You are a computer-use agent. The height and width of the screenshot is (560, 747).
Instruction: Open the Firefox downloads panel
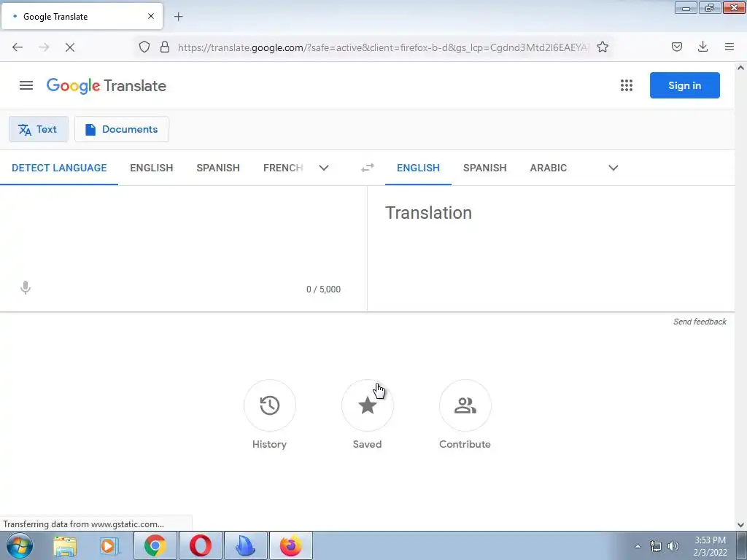point(703,47)
